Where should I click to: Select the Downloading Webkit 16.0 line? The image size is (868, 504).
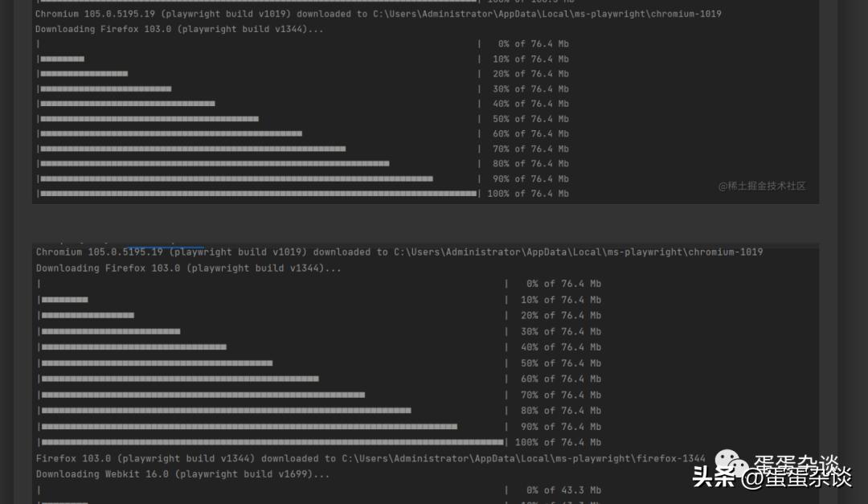183,474
